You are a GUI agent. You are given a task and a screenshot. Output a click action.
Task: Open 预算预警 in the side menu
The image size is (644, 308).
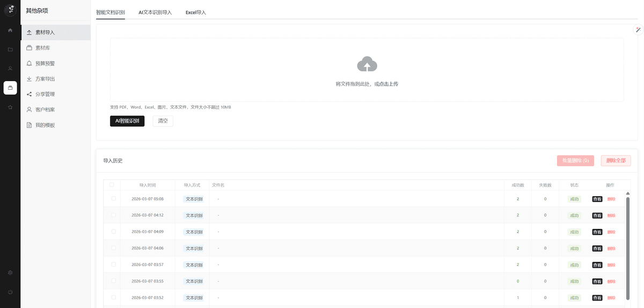tap(45, 63)
